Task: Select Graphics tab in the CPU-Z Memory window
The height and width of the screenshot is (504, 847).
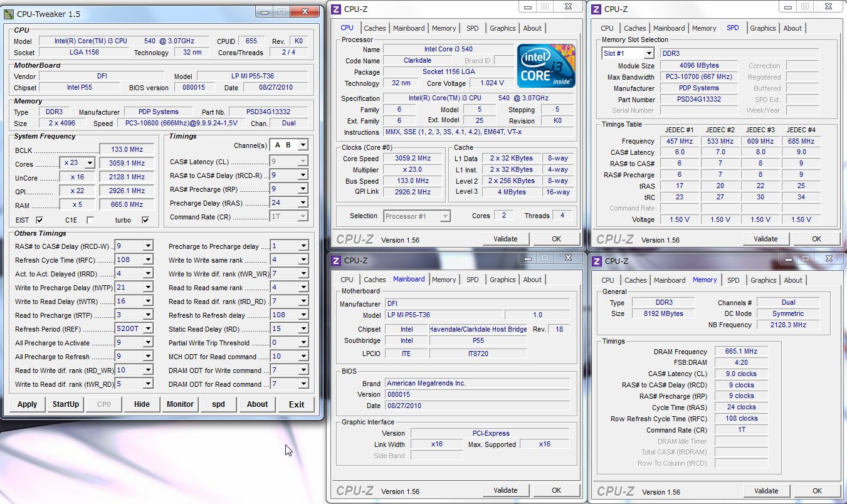Action: click(763, 280)
